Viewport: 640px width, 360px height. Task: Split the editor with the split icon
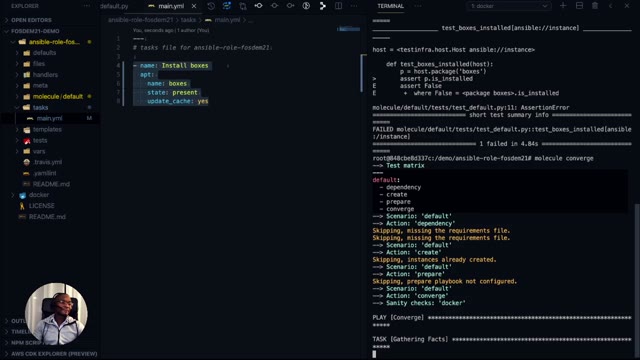[338, 6]
